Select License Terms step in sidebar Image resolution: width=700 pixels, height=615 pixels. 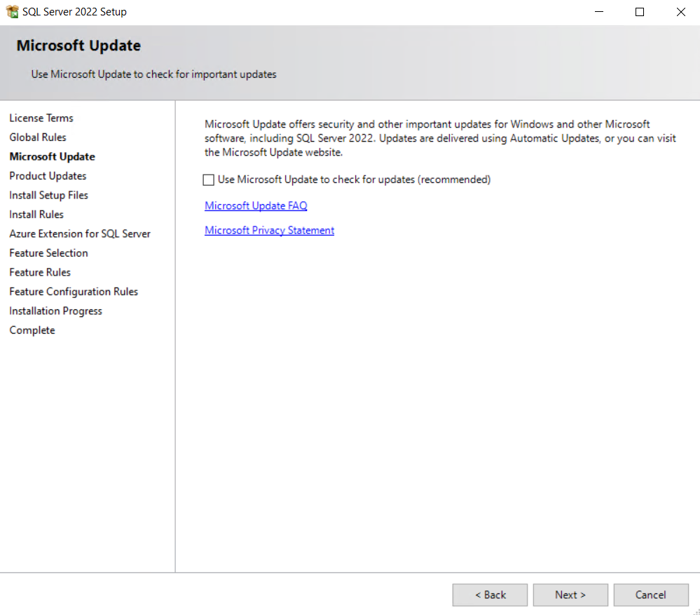pos(41,118)
